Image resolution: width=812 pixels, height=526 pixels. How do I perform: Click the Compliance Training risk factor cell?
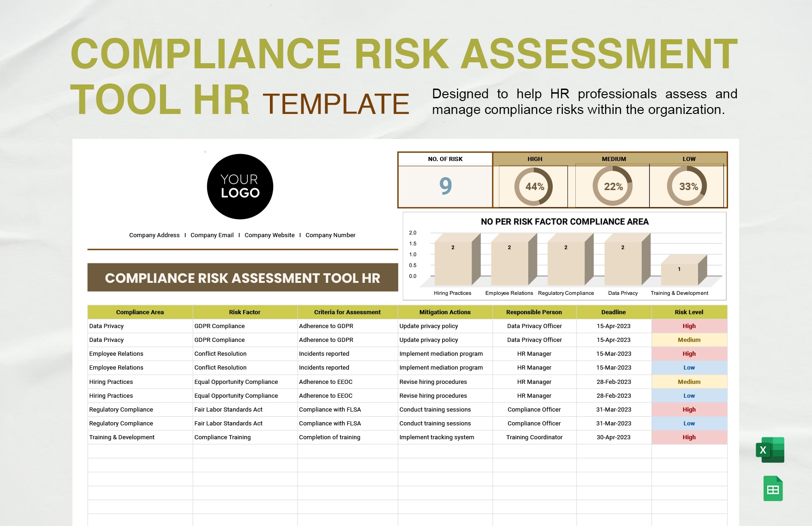pyautogui.click(x=245, y=437)
